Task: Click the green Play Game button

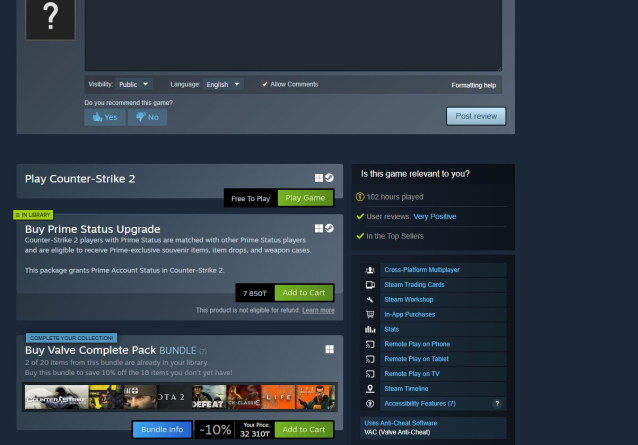Action: coord(305,198)
